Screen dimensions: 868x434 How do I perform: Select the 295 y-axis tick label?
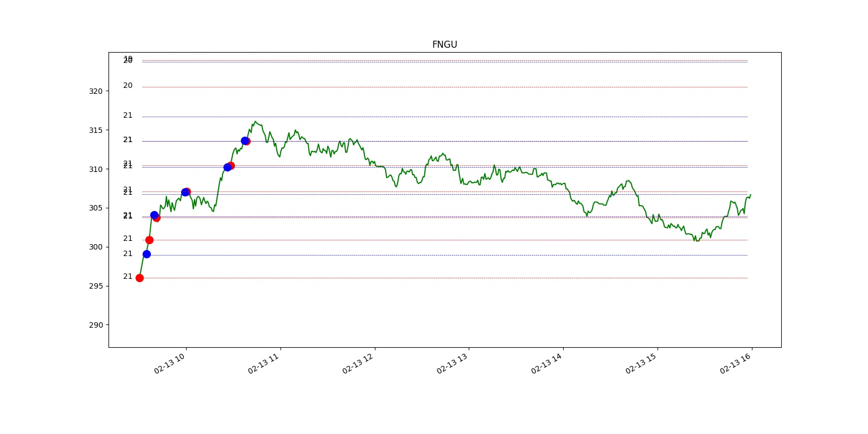95,286
